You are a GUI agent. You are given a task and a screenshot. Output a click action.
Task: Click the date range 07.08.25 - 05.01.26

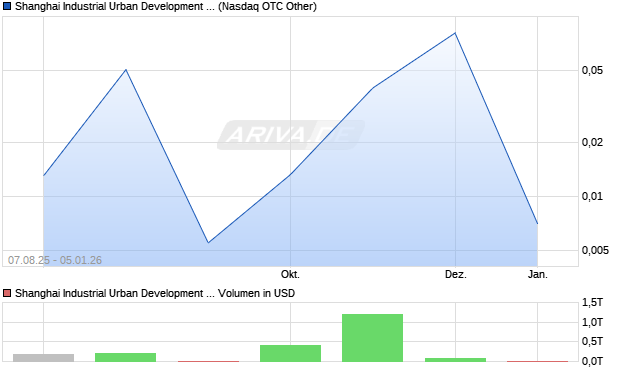pyautogui.click(x=55, y=260)
